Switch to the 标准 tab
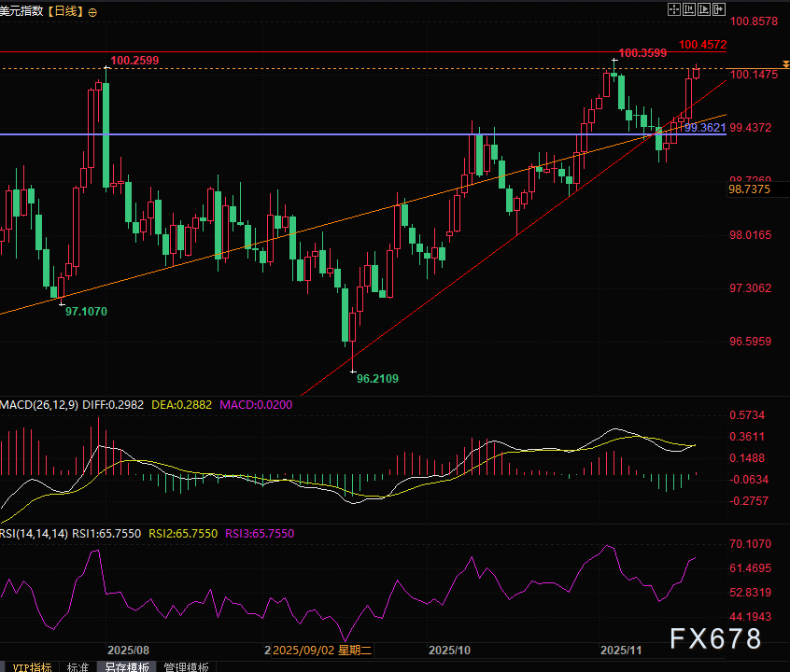Image resolution: width=790 pixels, height=672 pixels. point(78,666)
